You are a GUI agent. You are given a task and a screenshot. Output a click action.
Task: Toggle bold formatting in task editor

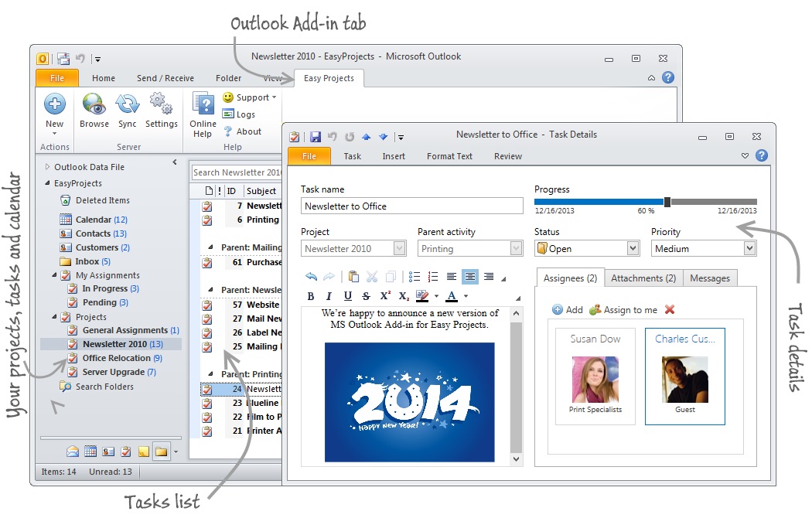coord(311,296)
